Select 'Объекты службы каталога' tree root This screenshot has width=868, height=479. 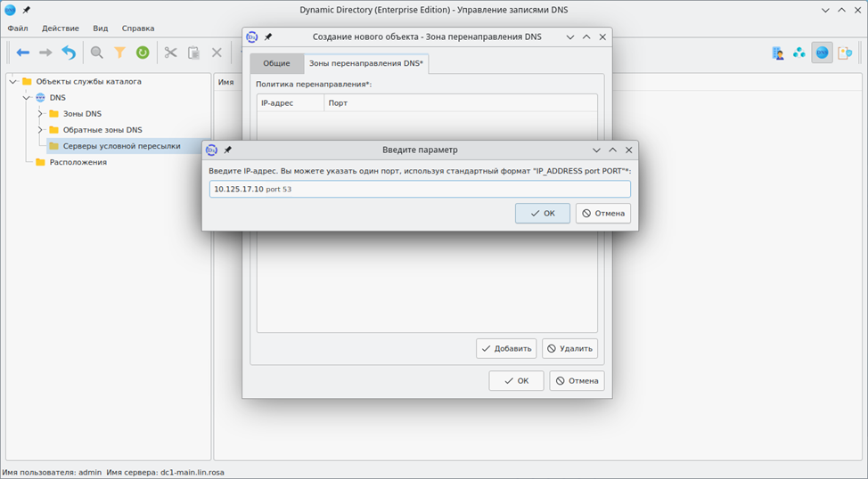pos(88,81)
